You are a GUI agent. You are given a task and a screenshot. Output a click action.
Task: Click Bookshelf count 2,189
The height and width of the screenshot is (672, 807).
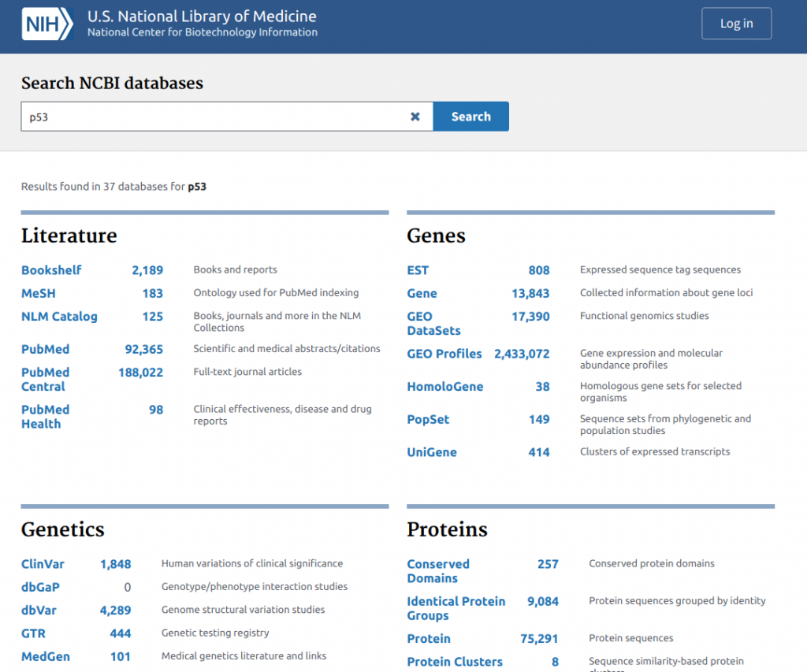click(x=147, y=270)
